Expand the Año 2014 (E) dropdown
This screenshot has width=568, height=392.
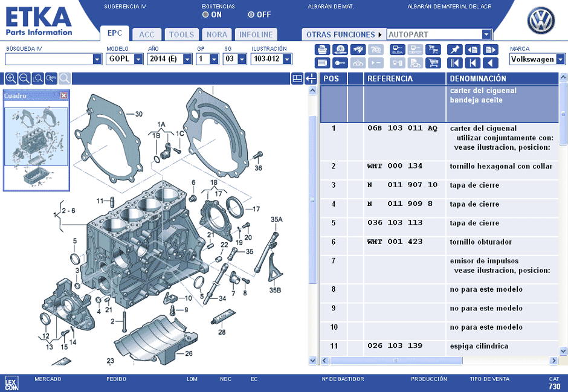(x=187, y=59)
